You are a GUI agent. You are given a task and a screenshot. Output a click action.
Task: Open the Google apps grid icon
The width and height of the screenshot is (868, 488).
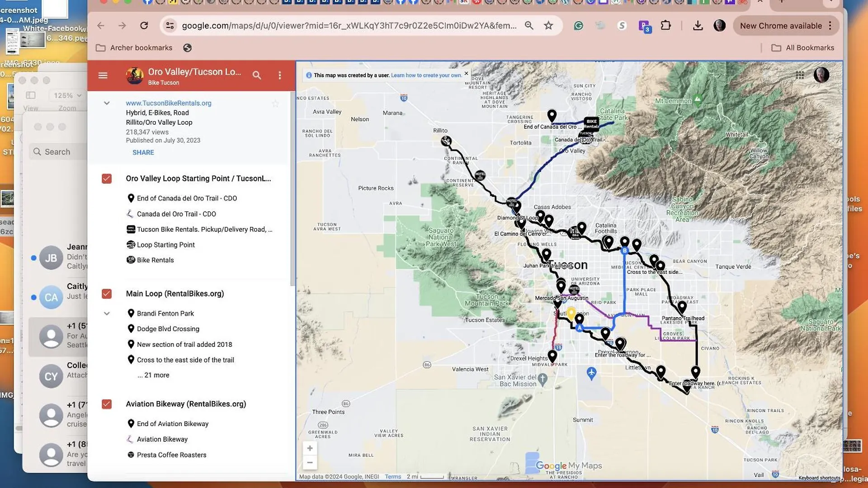[800, 75]
